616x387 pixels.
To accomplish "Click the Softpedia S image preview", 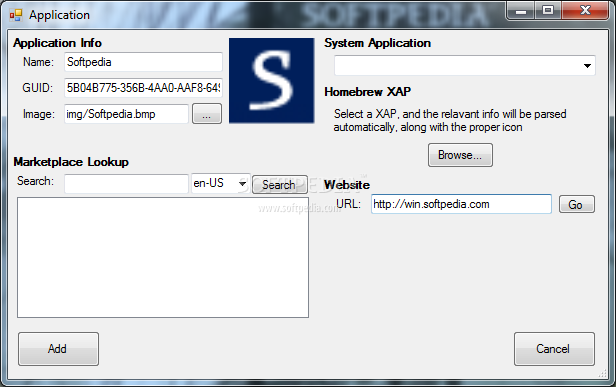I will click(x=271, y=81).
